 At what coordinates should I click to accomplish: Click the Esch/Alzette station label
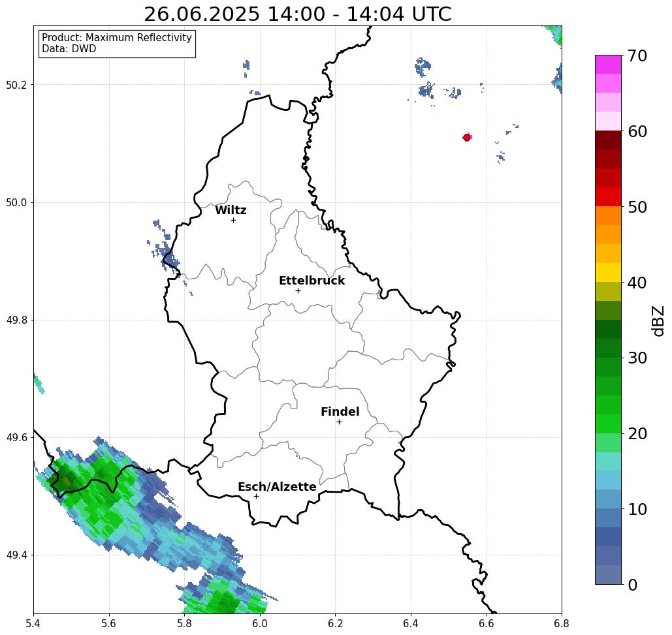[278, 487]
